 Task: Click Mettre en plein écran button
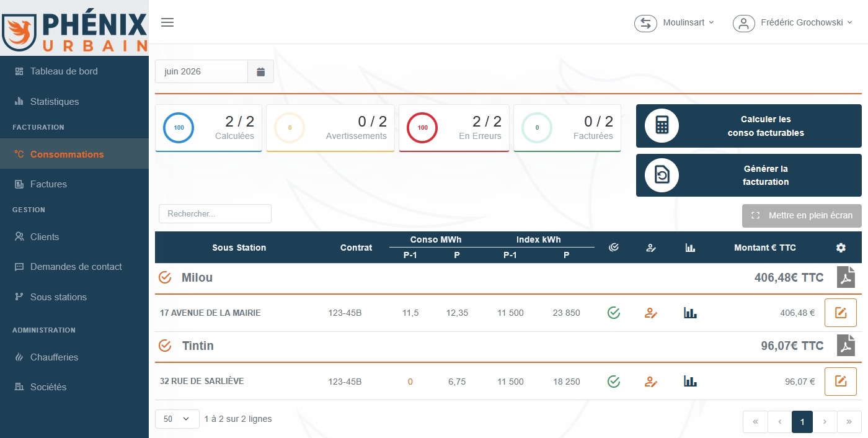click(802, 216)
